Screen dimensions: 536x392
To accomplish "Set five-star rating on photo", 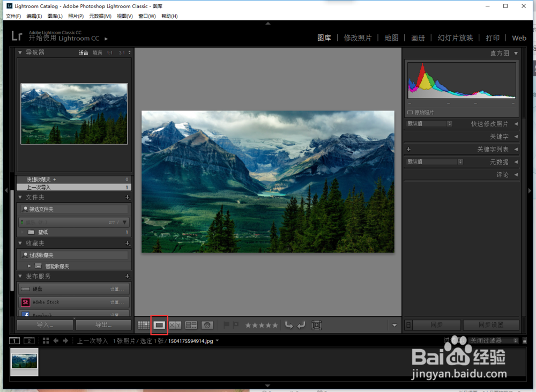I will tap(275, 326).
